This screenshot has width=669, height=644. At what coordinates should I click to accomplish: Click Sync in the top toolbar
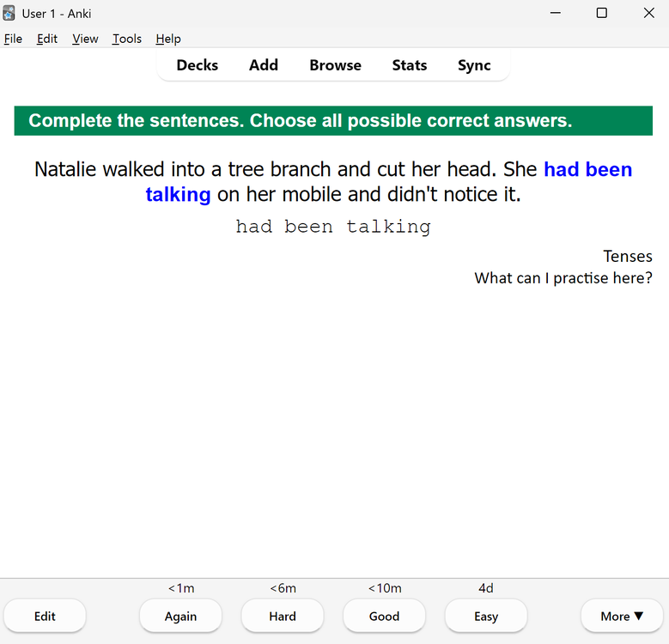click(474, 65)
